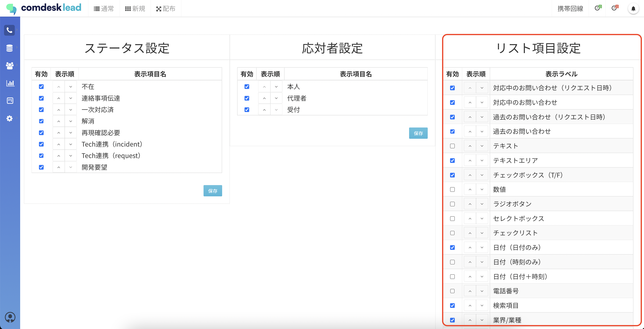The width and height of the screenshot is (644, 329).
Task: Open the users group sidebar icon
Action: point(9,65)
